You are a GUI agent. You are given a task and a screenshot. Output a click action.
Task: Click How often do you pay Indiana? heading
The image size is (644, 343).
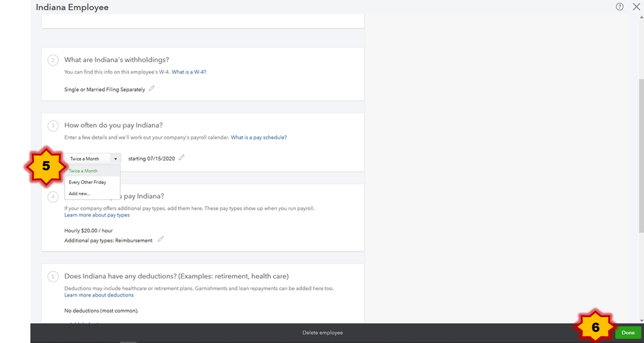(x=114, y=125)
